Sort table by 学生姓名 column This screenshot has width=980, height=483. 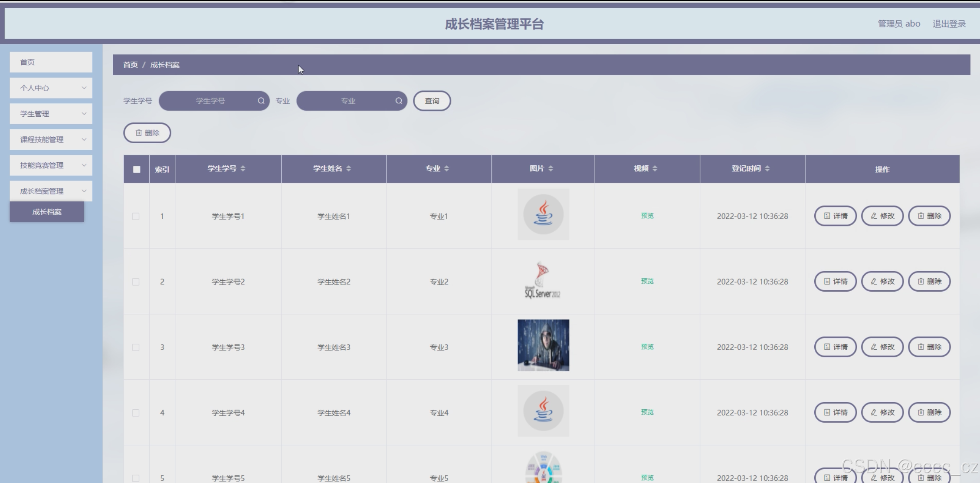pos(349,168)
